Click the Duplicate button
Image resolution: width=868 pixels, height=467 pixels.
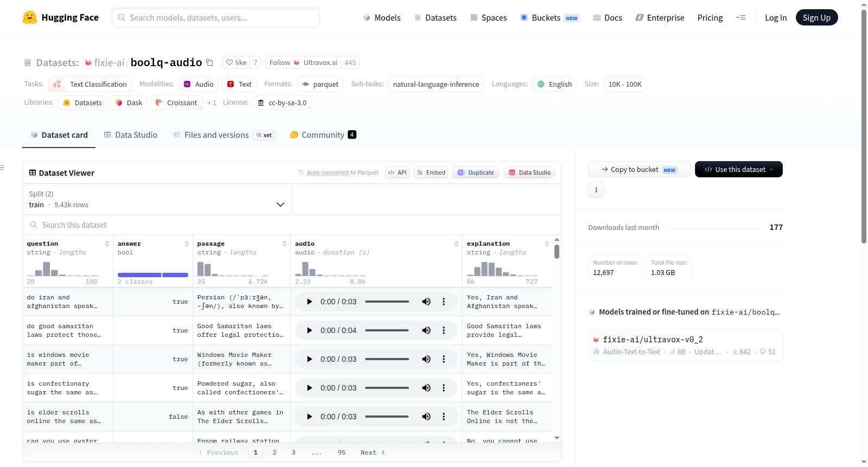coord(476,172)
